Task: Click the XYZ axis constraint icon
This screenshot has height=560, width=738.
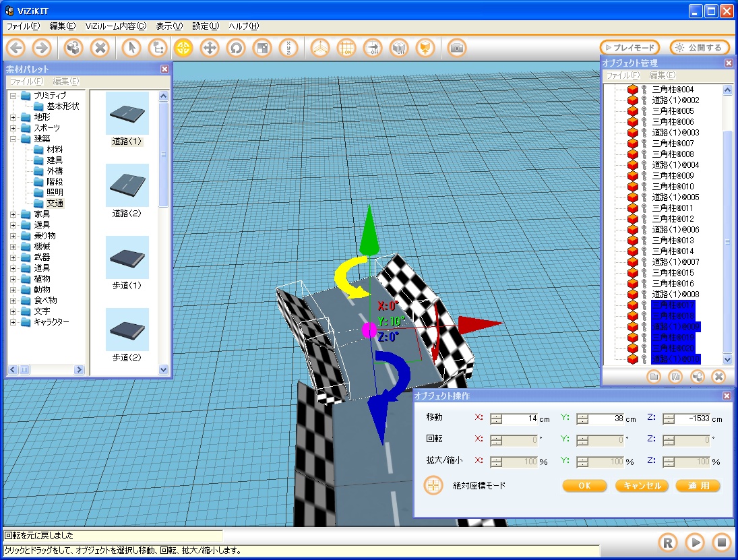Action: pyautogui.click(x=288, y=48)
